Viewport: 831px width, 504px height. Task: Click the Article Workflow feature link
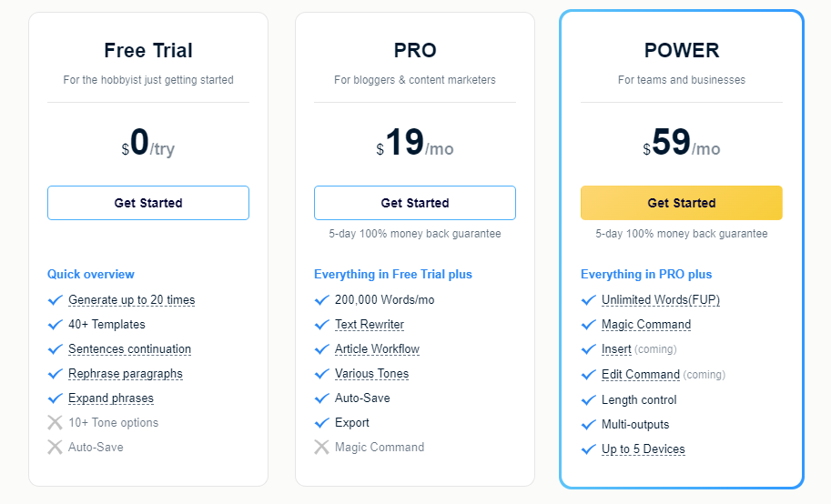[x=377, y=348]
